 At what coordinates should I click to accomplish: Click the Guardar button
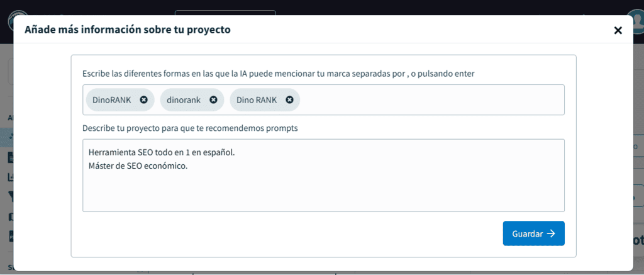pos(533,233)
